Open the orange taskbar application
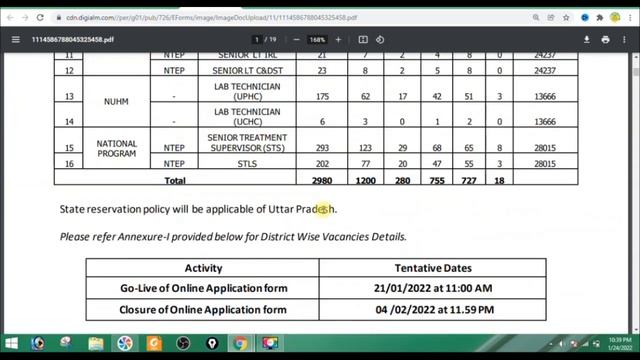Screen dimensions: 640x360 click(154, 343)
